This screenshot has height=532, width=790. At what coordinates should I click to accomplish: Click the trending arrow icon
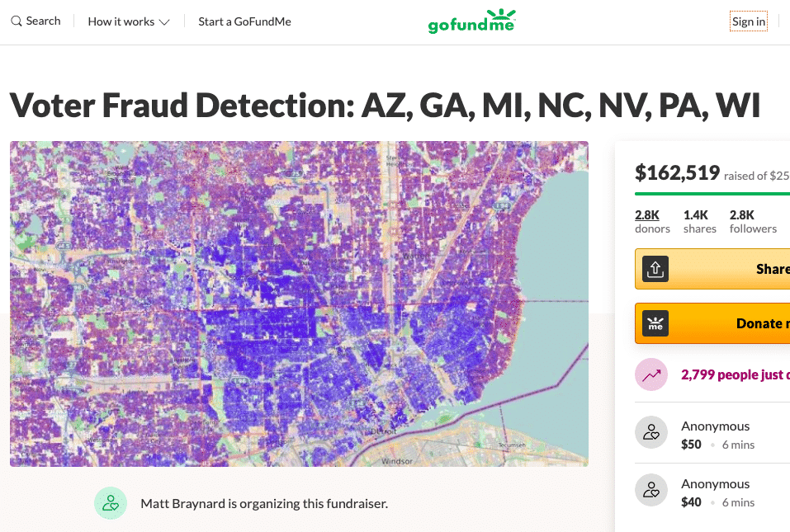coord(651,375)
